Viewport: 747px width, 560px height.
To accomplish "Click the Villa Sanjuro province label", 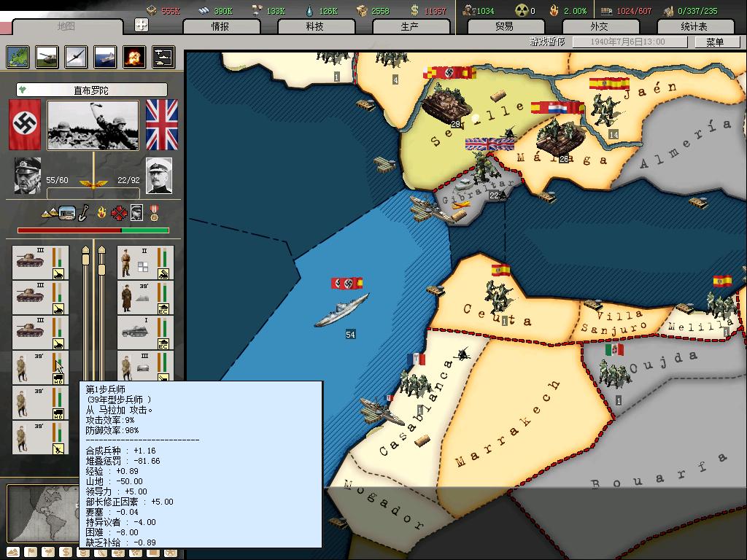I will pos(614,322).
